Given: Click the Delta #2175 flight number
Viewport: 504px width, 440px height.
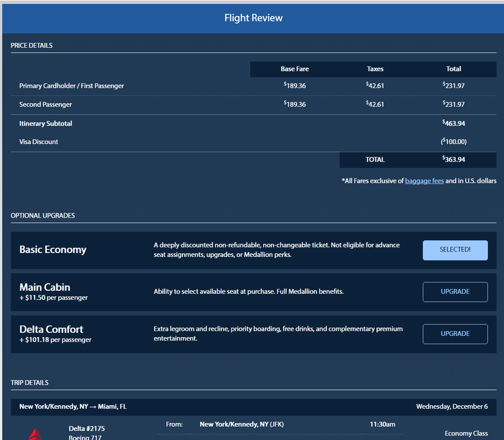Looking at the screenshot, I should coord(87,428).
